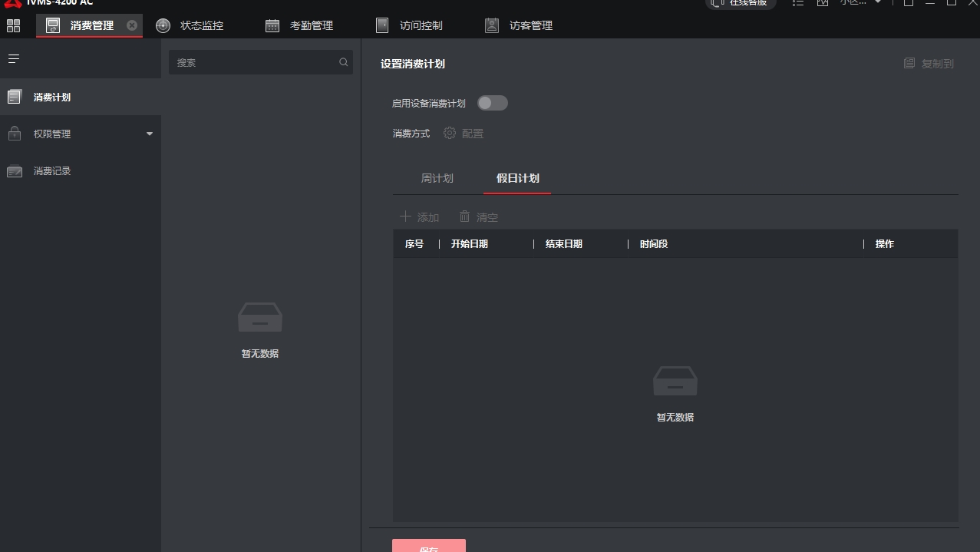Click the 消费管理 tab icon

[53, 25]
